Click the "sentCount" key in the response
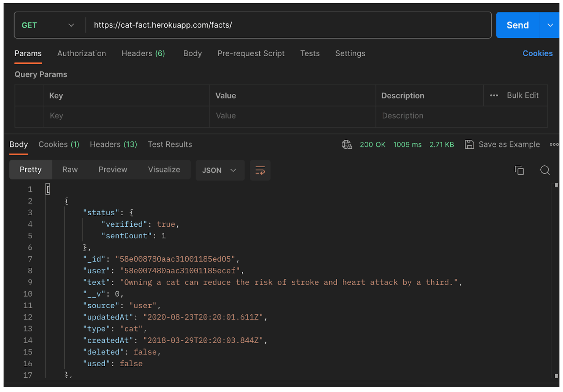The width and height of the screenshot is (563, 392). point(126,236)
